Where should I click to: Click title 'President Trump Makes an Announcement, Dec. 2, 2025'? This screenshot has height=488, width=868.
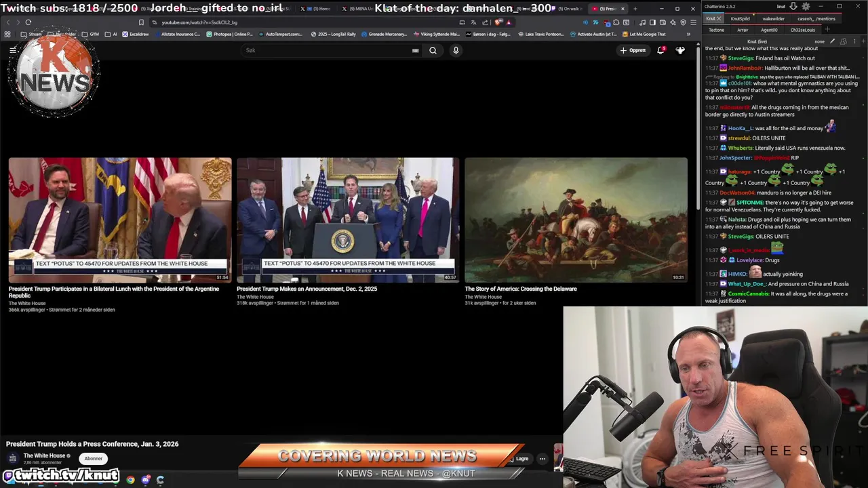(307, 289)
